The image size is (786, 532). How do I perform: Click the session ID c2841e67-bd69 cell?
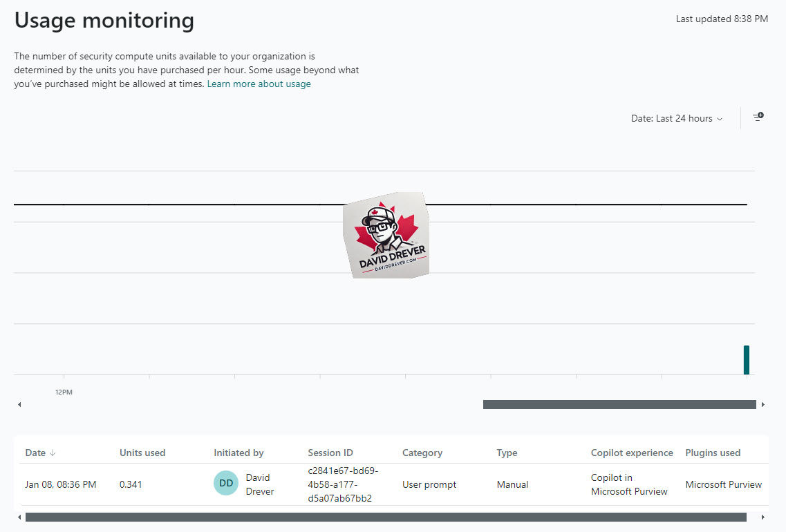pos(343,484)
